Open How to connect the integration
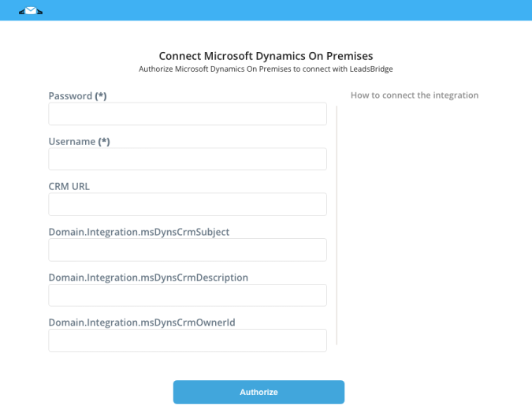Screen dimensions: 532x414 (x=415, y=95)
